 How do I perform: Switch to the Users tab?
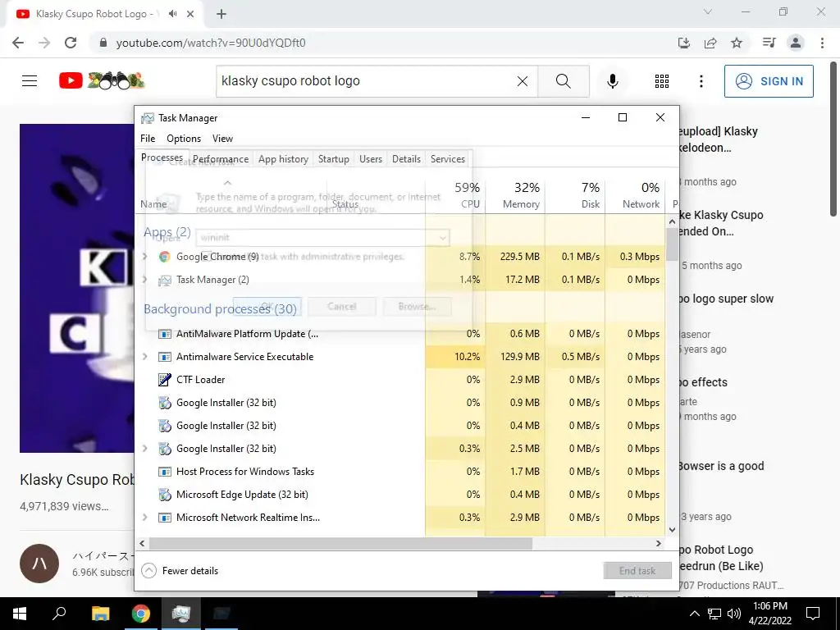[x=371, y=159]
